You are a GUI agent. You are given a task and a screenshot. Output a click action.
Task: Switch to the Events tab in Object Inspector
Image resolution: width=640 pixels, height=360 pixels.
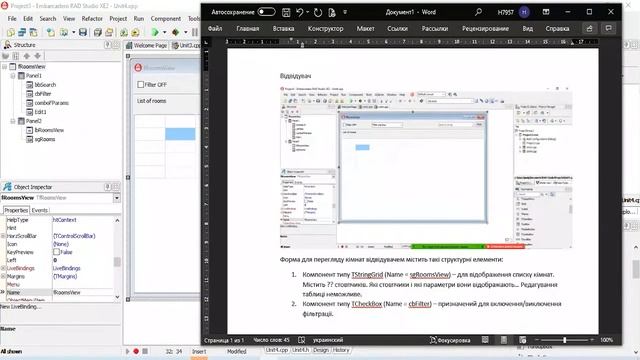[x=40, y=210]
